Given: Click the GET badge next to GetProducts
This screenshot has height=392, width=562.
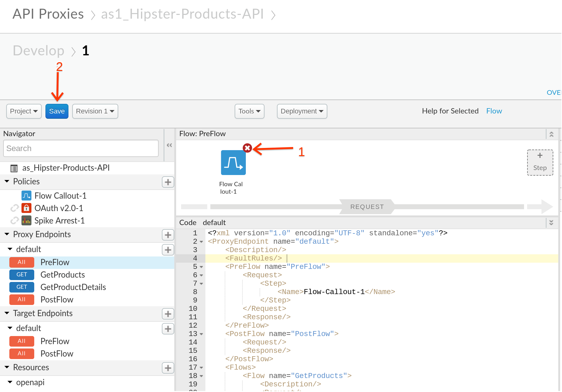Looking at the screenshot, I should tap(22, 274).
